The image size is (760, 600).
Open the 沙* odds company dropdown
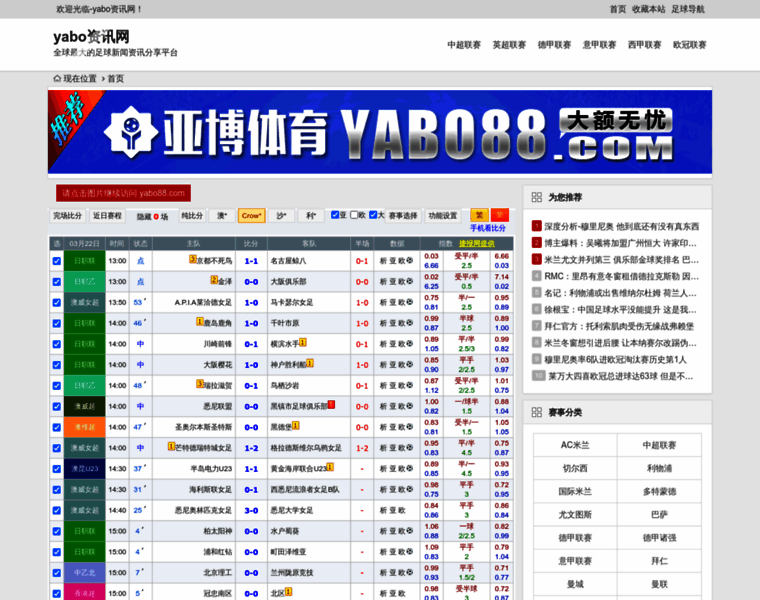pyautogui.click(x=281, y=216)
